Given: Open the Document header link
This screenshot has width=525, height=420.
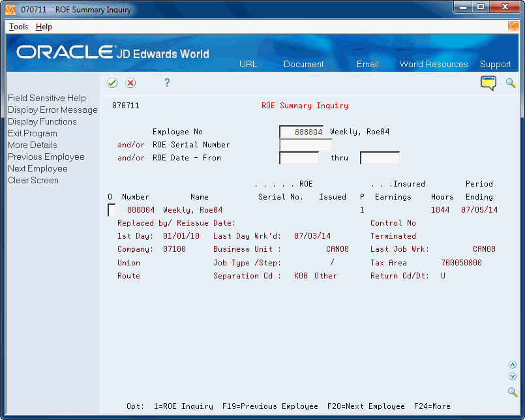Looking at the screenshot, I should point(304,64).
